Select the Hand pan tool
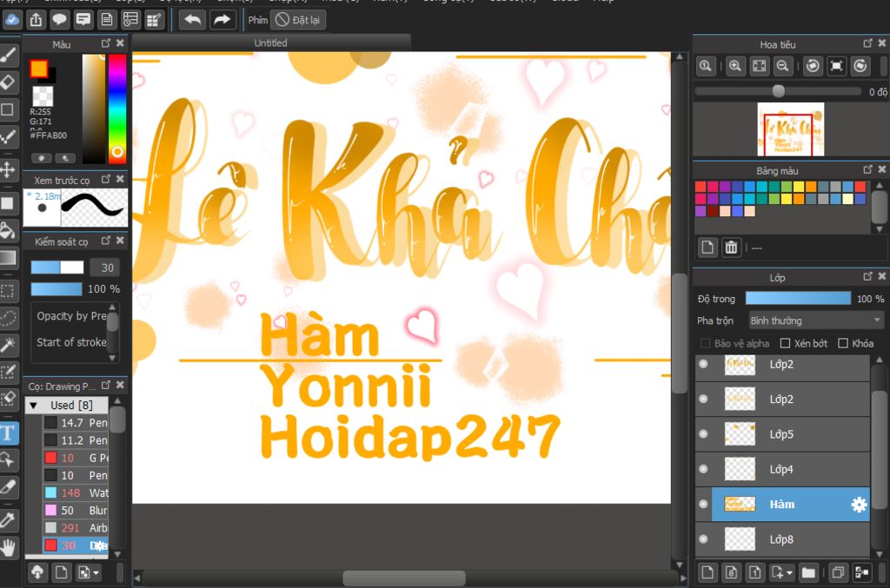This screenshot has height=588, width=890. click(7, 548)
